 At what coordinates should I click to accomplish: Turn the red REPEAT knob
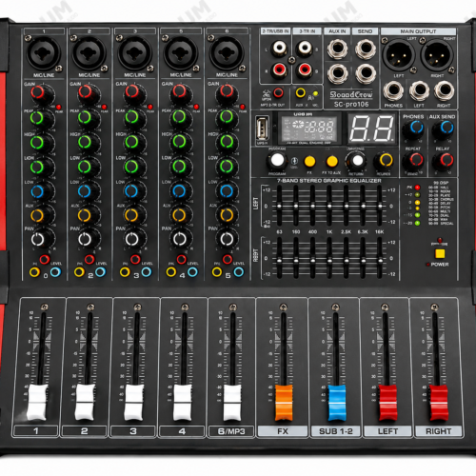[414, 161]
